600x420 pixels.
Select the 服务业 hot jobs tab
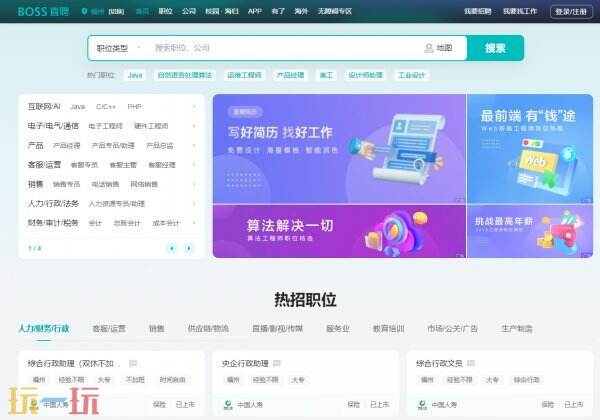(338, 328)
